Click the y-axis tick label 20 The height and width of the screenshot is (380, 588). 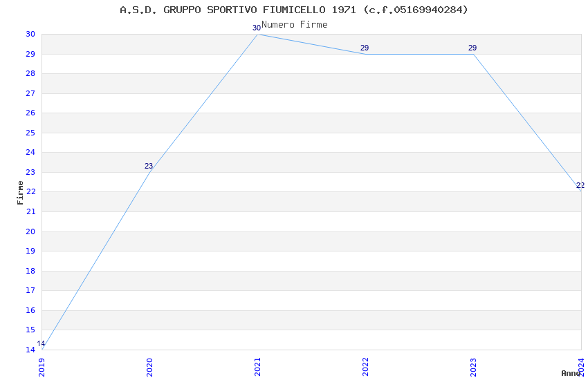[x=30, y=231]
